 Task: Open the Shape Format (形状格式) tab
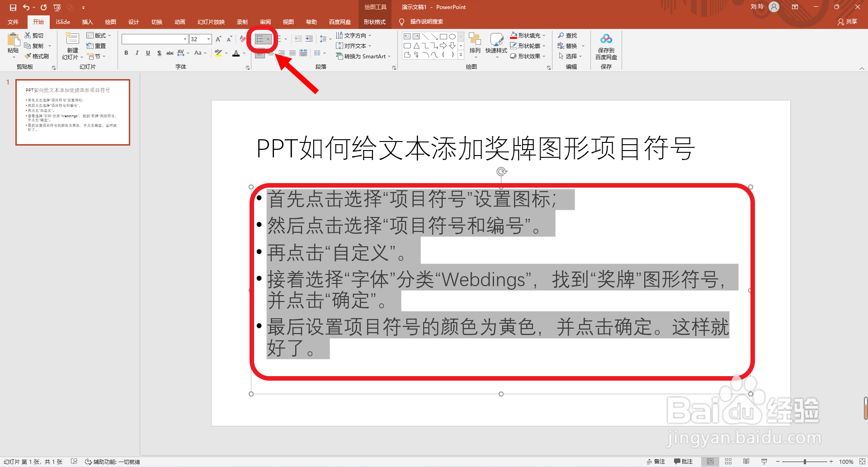(375, 22)
